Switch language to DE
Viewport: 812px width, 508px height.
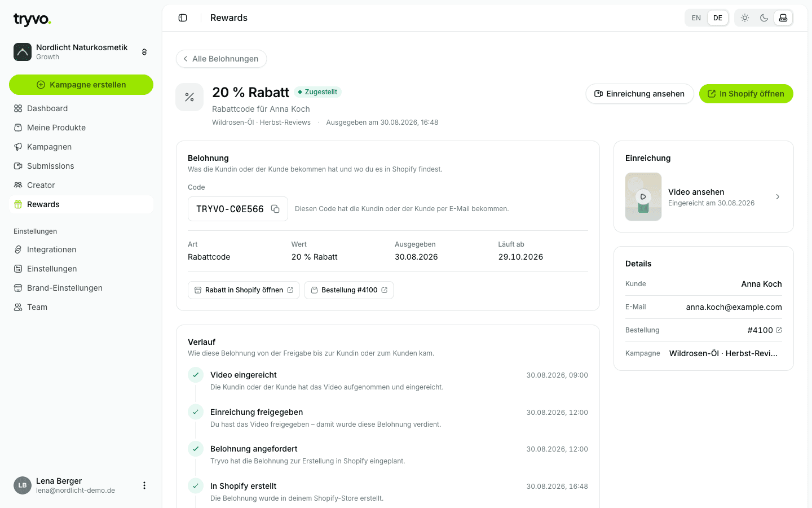(x=718, y=18)
